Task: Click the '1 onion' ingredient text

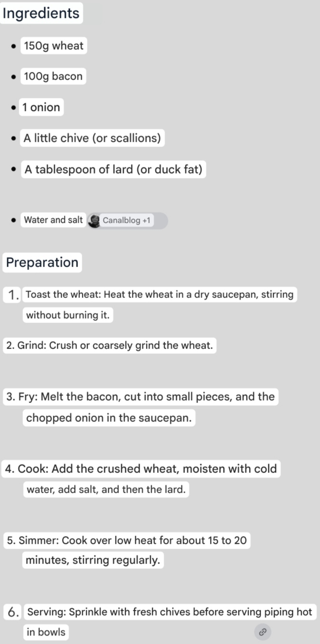Action: [x=41, y=107]
